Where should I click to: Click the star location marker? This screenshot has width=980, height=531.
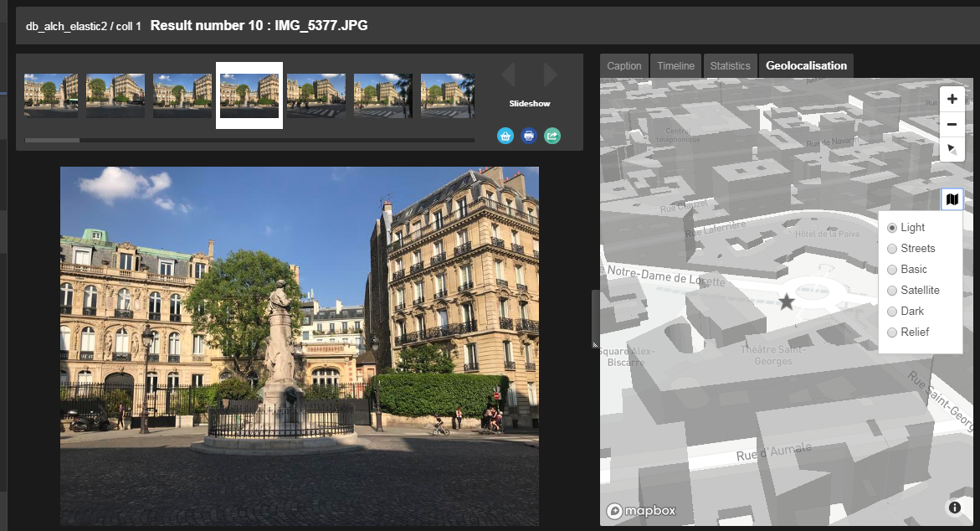(x=786, y=302)
